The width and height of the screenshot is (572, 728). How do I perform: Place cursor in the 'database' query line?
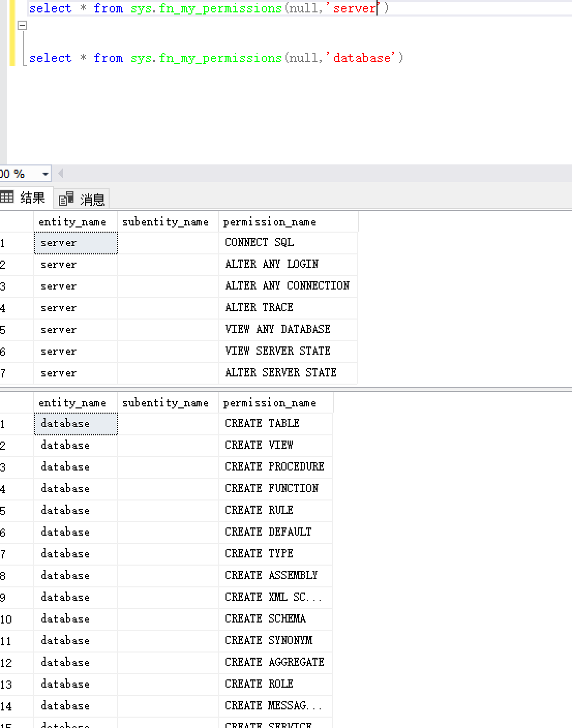216,58
